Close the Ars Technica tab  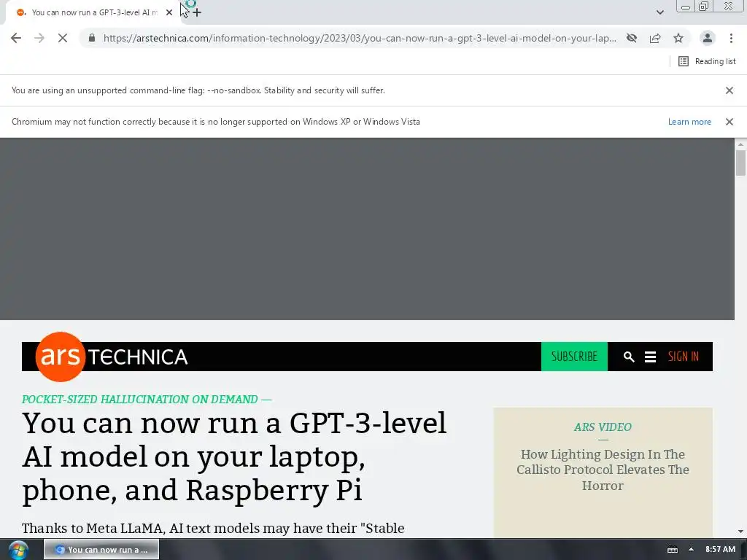pyautogui.click(x=169, y=12)
